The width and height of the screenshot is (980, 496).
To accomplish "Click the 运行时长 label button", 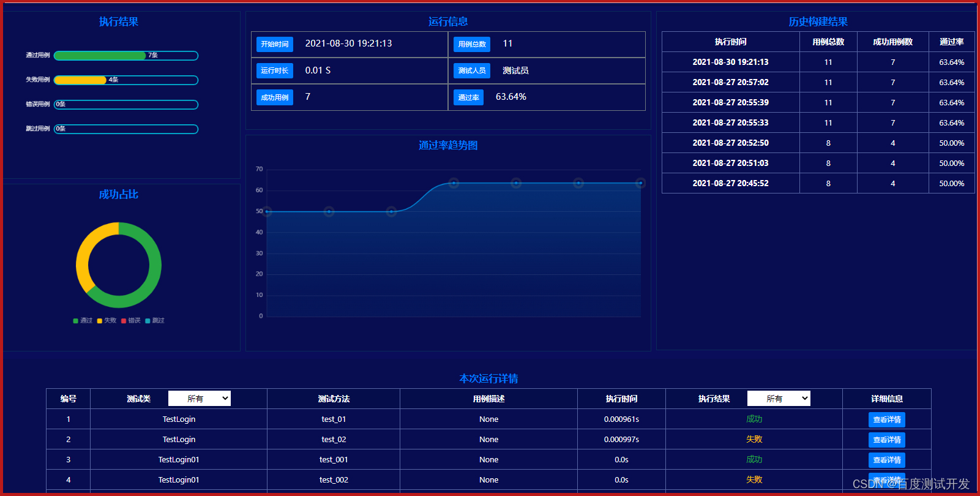I will coord(275,70).
